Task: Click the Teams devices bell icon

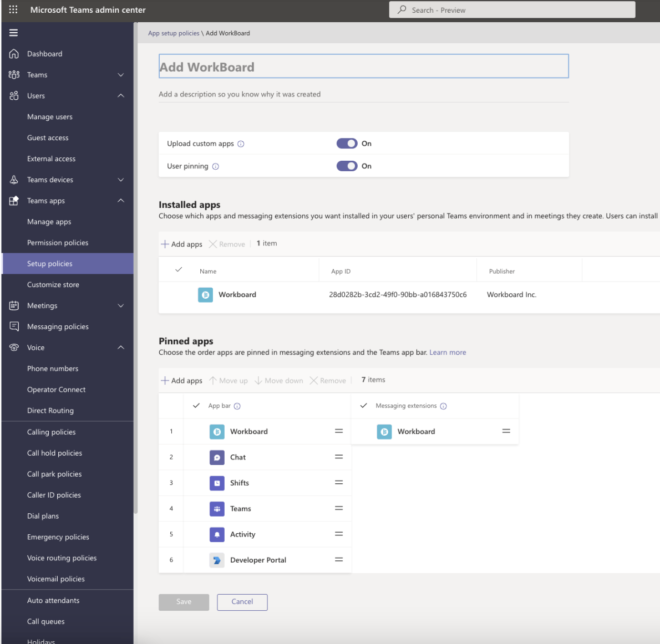Action: [14, 180]
